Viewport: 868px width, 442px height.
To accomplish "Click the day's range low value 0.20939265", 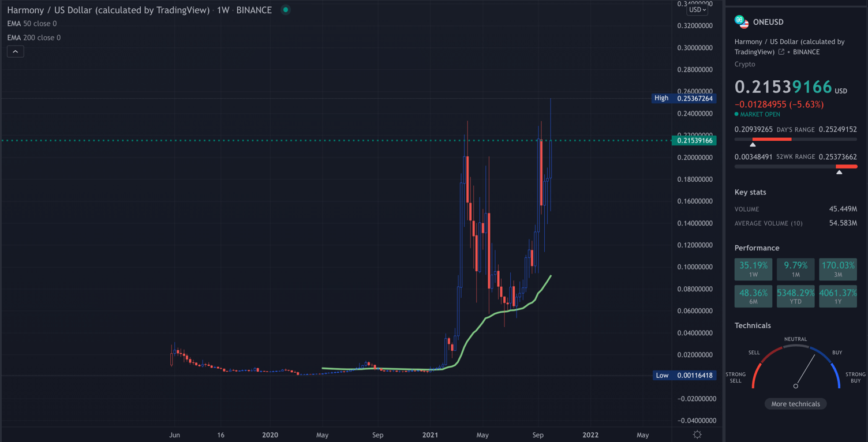I will pos(753,129).
